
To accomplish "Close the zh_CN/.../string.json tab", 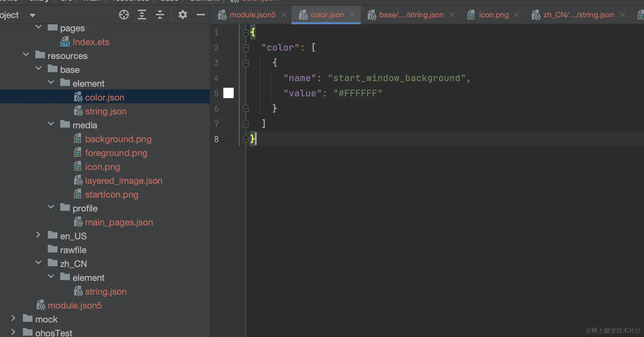I will click(x=623, y=15).
